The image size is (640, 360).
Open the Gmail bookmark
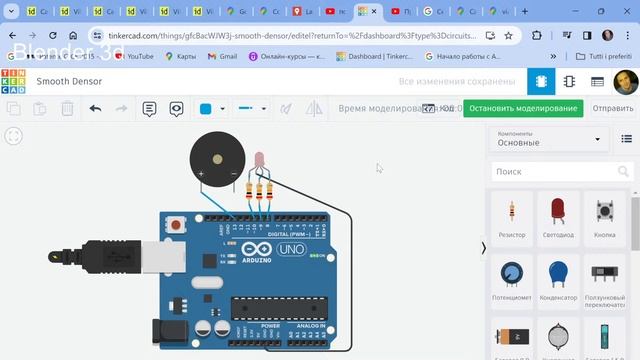pos(222,56)
